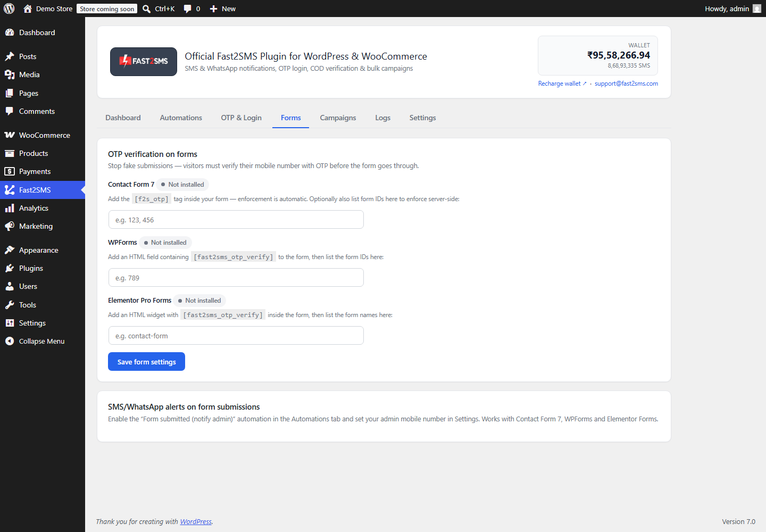Image resolution: width=766 pixels, height=532 pixels.
Task: Click the Users person icon
Action: (10, 286)
